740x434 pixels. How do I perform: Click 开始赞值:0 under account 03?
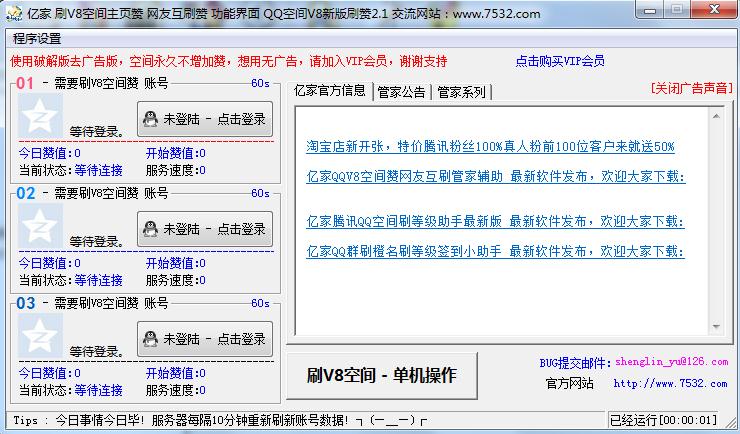[x=176, y=373]
